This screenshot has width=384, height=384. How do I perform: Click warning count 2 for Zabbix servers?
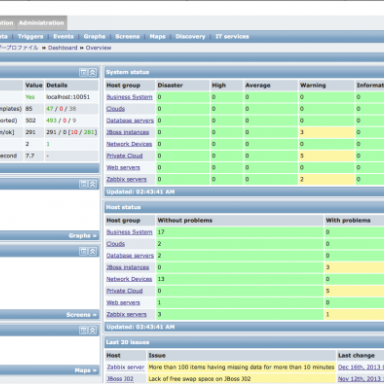tap(326, 179)
